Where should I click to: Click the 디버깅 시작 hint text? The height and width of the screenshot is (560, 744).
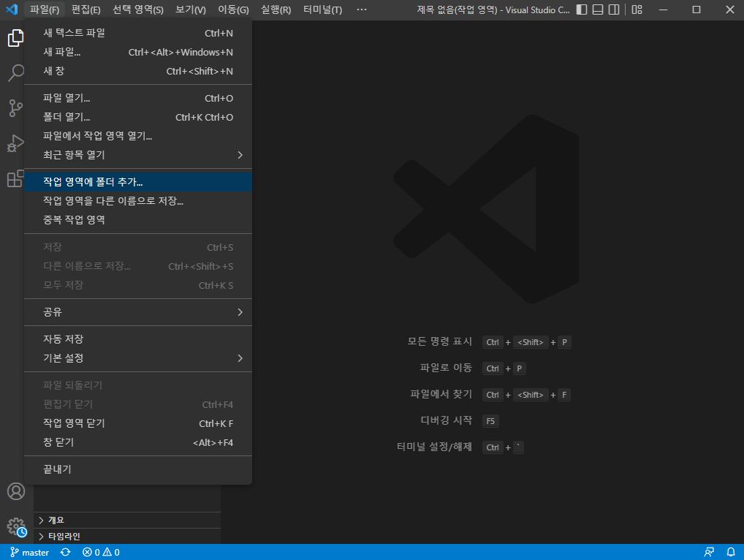(x=447, y=420)
